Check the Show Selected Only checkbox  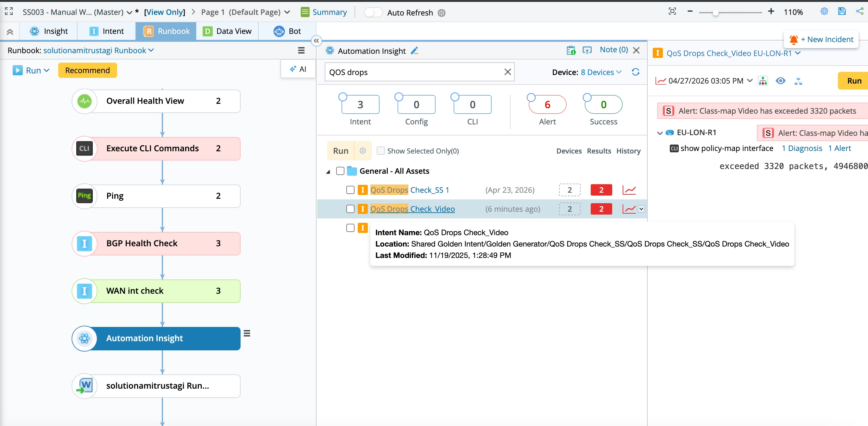(381, 151)
